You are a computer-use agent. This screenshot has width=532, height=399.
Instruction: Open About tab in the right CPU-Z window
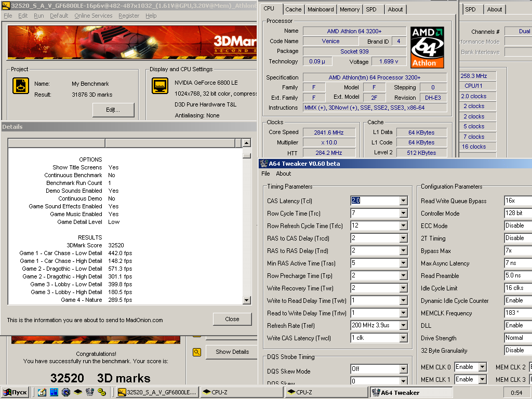(x=495, y=9)
